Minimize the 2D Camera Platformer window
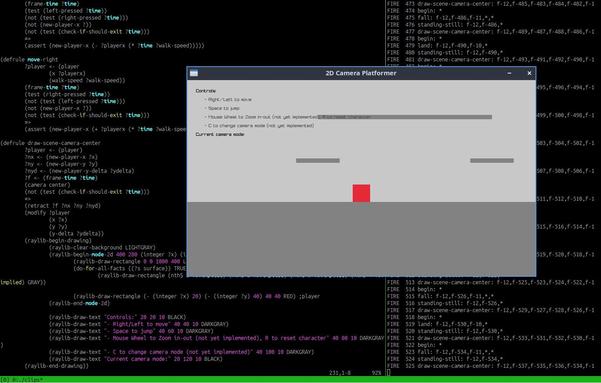Image resolution: width=601 pixels, height=383 pixels. coord(509,73)
